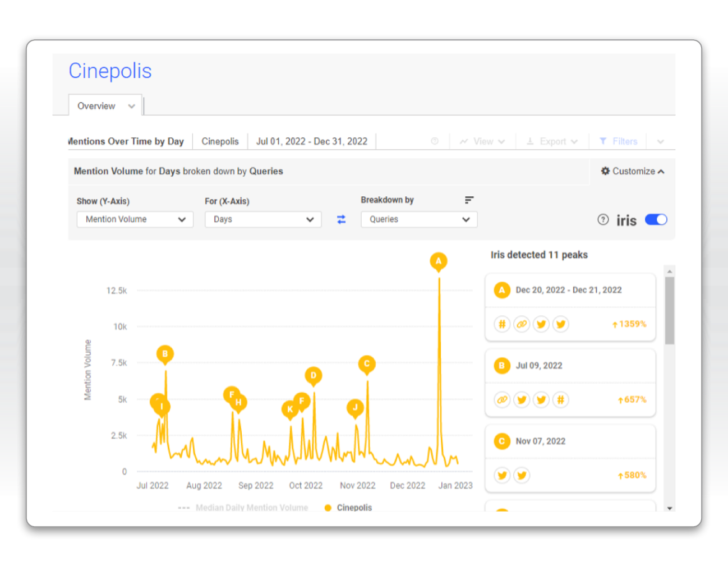Click the Twitter icon nearest 580% in Nov 07 card
The image size is (728, 571).
click(x=522, y=475)
